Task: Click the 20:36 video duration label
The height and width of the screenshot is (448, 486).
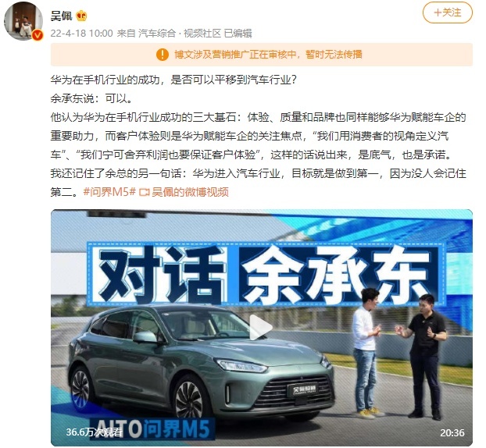Action: click(452, 432)
